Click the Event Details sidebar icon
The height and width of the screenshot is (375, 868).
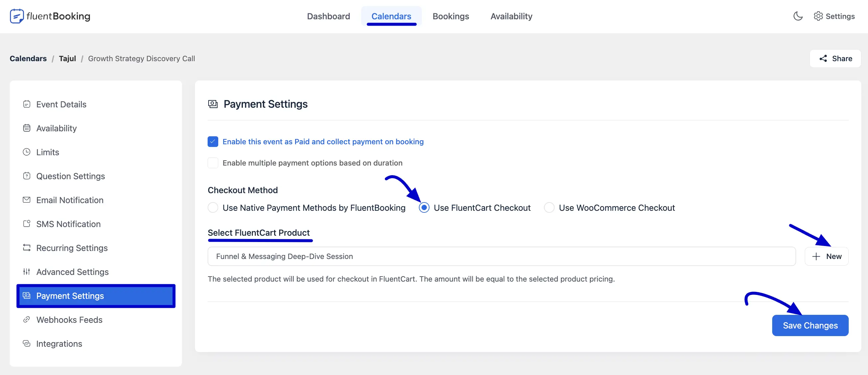coord(27,104)
